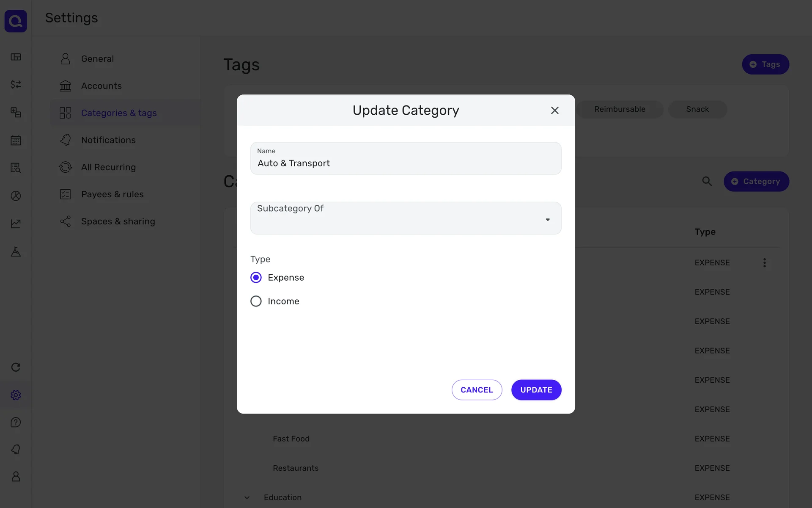Click the calendar icon in sidebar
The width and height of the screenshot is (812, 508).
tap(16, 140)
